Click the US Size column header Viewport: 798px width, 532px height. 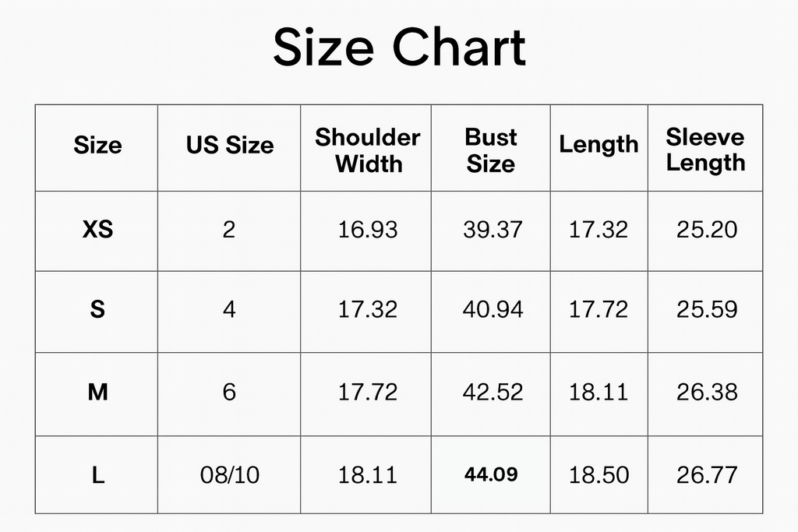230,146
